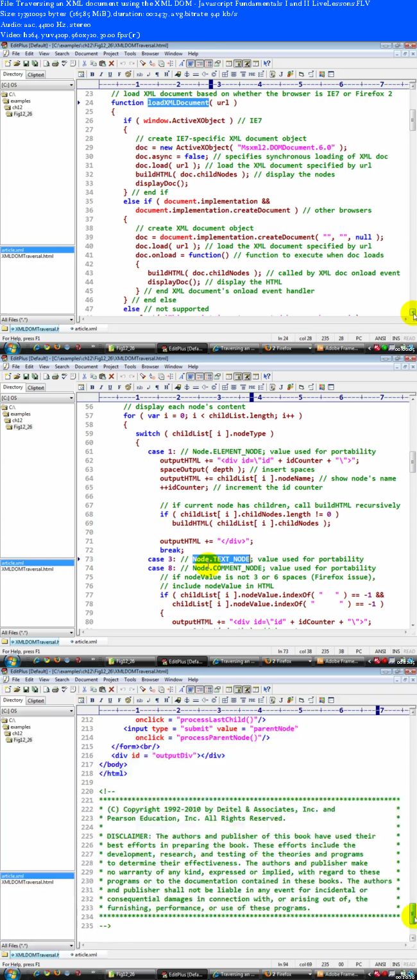This screenshot has width=417, height=980.
Task: Toggle Word Wrap W button in loadXMLDocument frame
Action: point(190,63)
